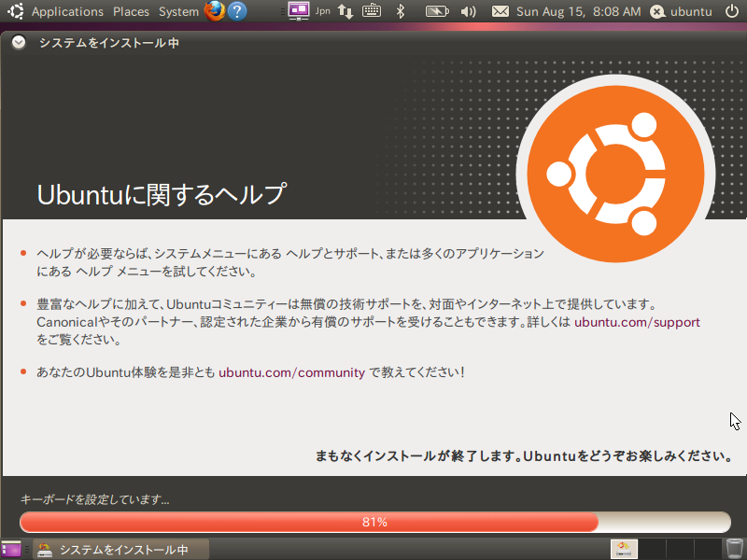This screenshot has height=560, width=747.
Task: Click the 'キーボードを設定しています...' status text
Action: 95,499
